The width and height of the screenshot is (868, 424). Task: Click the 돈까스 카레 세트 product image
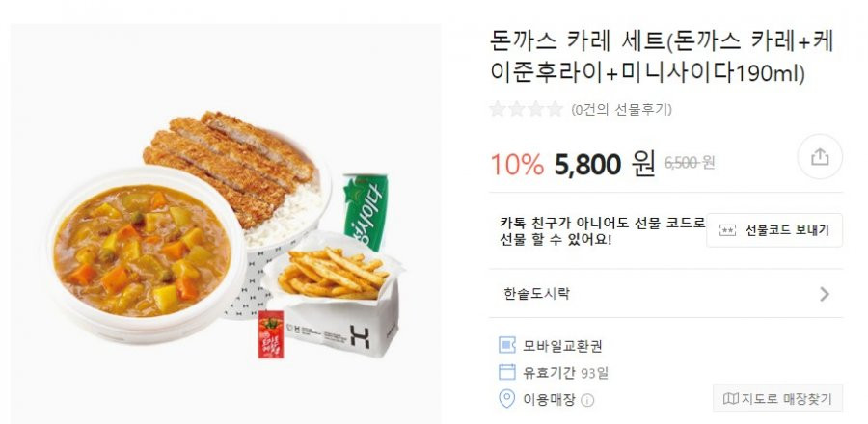pos(226,224)
